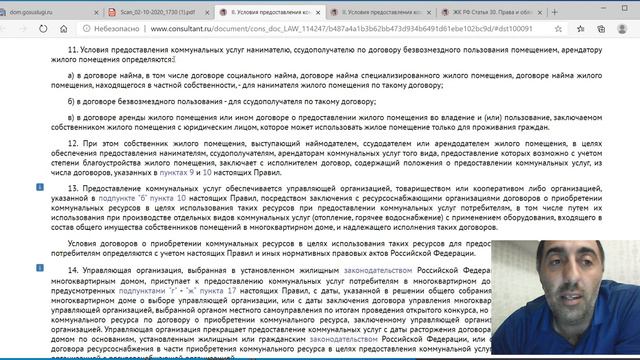Click the info icon beside paragraph 14

pos(40,268)
